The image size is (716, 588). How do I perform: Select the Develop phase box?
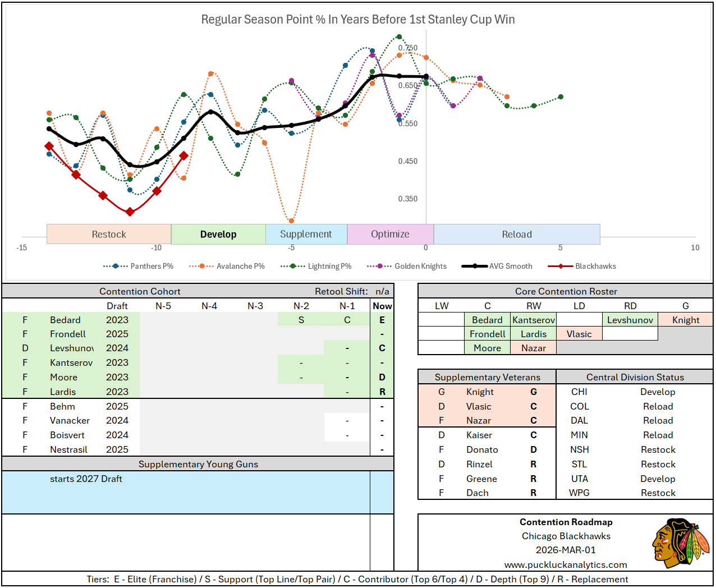pyautogui.click(x=218, y=235)
